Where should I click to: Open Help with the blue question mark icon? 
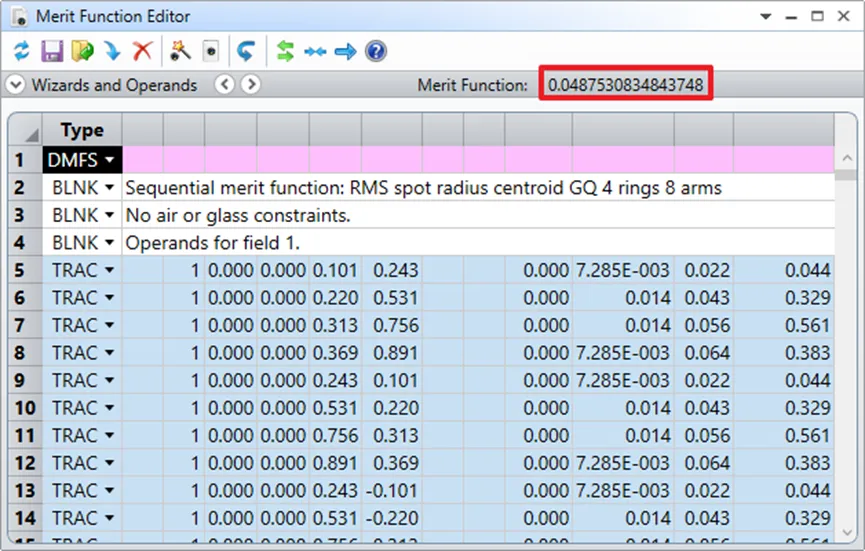click(376, 51)
